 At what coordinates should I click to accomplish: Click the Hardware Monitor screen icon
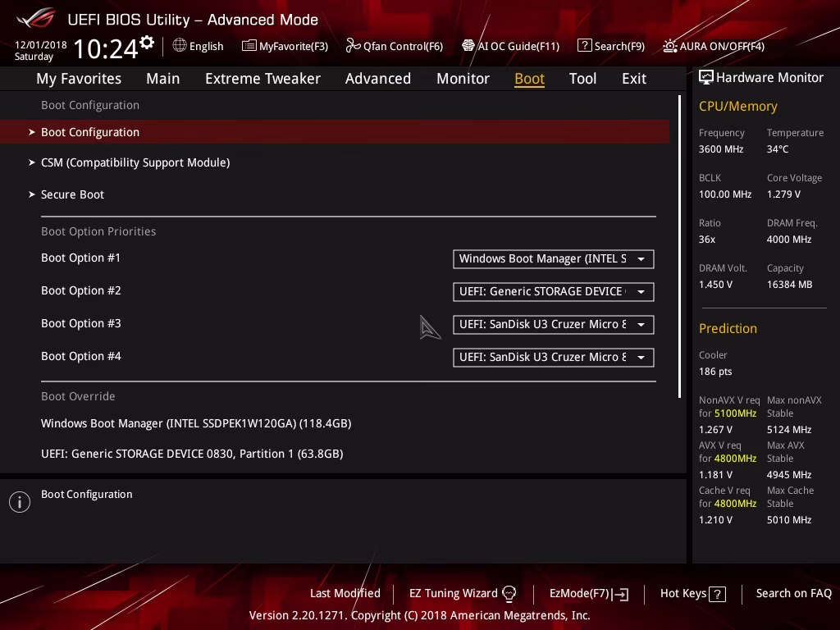click(706, 78)
